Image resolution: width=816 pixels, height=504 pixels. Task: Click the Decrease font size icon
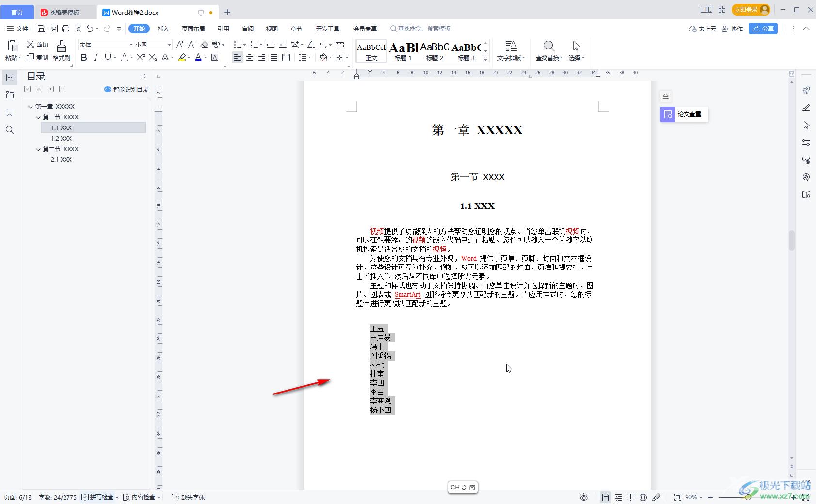point(192,45)
